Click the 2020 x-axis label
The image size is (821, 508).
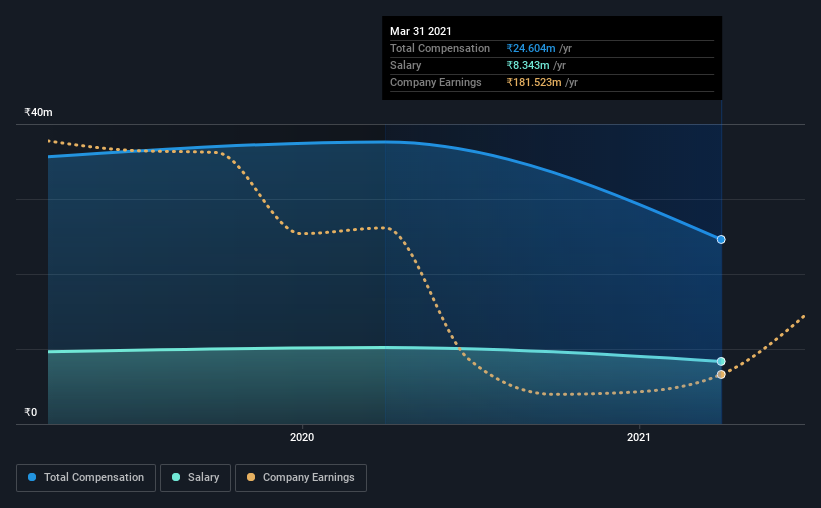coord(302,437)
